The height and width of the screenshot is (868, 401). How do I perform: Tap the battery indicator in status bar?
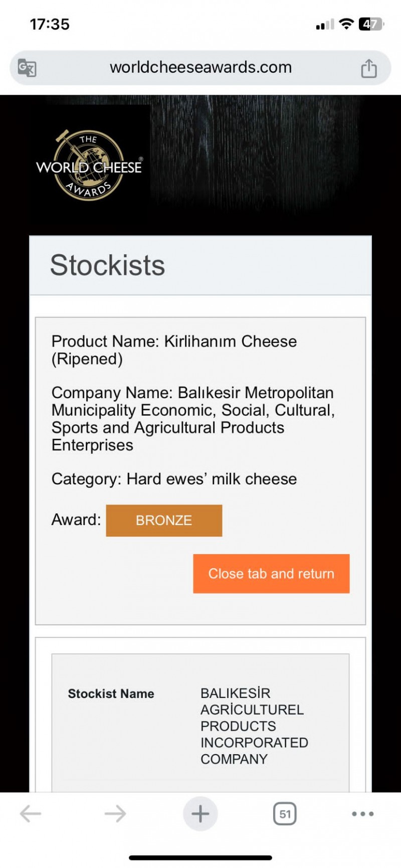(371, 24)
